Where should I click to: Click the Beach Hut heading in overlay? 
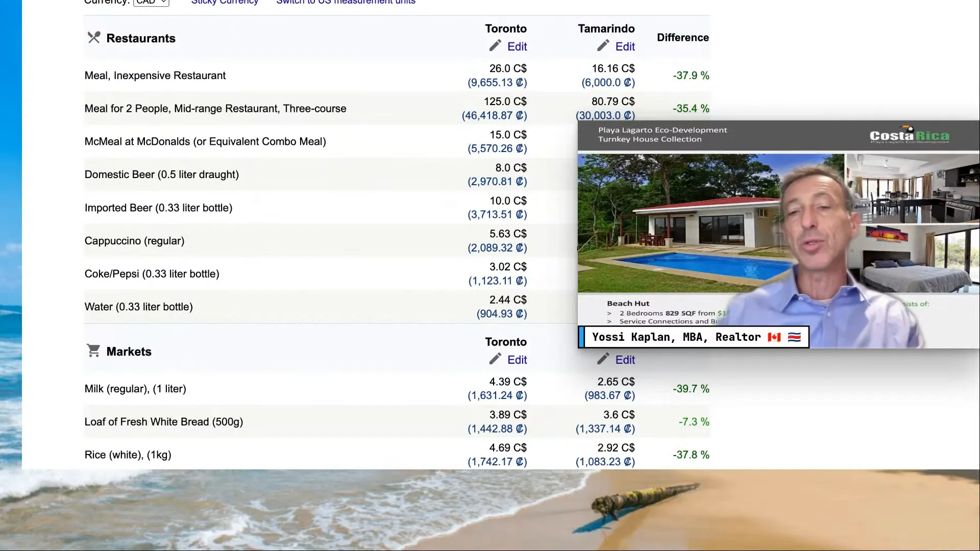point(628,304)
